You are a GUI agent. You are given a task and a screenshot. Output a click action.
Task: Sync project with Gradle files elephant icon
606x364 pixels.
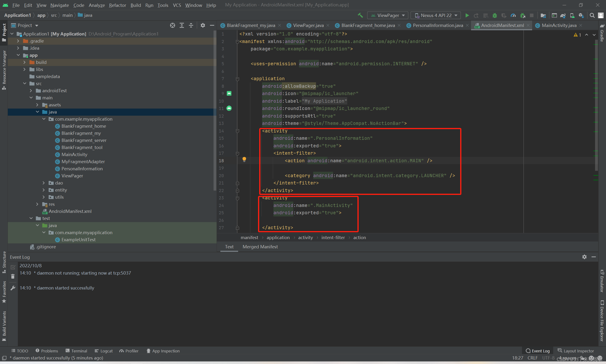[563, 15]
